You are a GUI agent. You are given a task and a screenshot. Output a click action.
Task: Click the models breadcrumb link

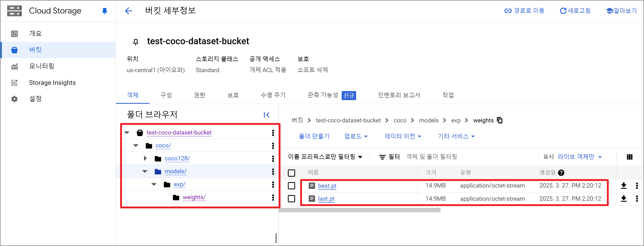click(429, 121)
